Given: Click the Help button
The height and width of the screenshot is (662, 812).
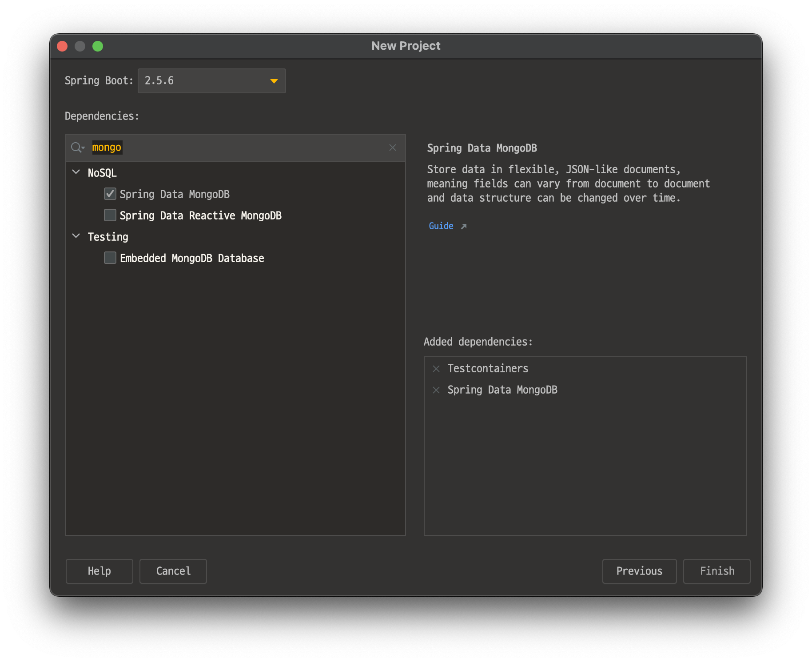Looking at the screenshot, I should [x=100, y=571].
